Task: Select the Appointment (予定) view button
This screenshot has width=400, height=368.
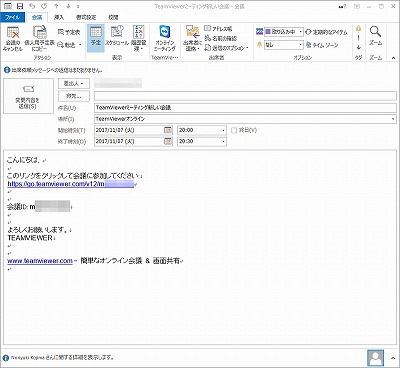Action: [x=96, y=39]
